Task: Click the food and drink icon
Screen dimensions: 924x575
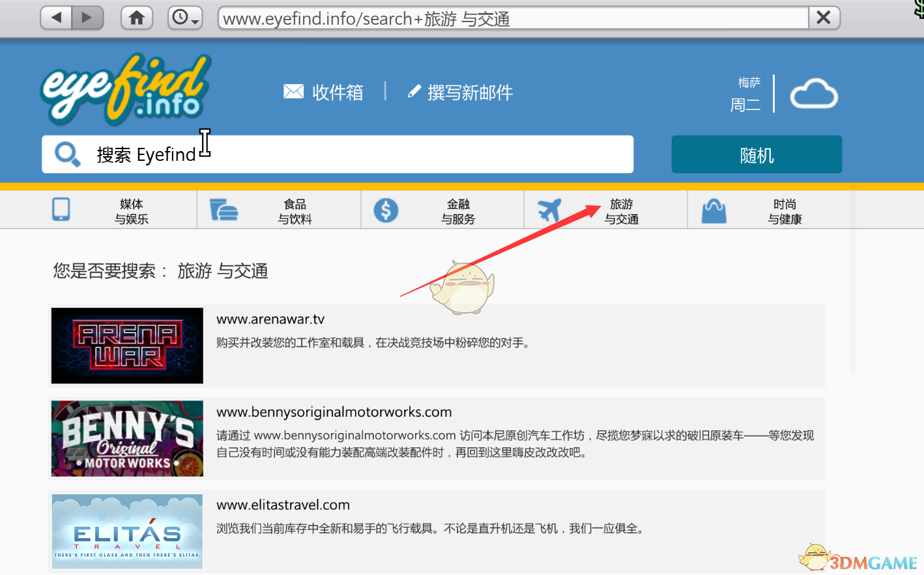Action: point(224,210)
